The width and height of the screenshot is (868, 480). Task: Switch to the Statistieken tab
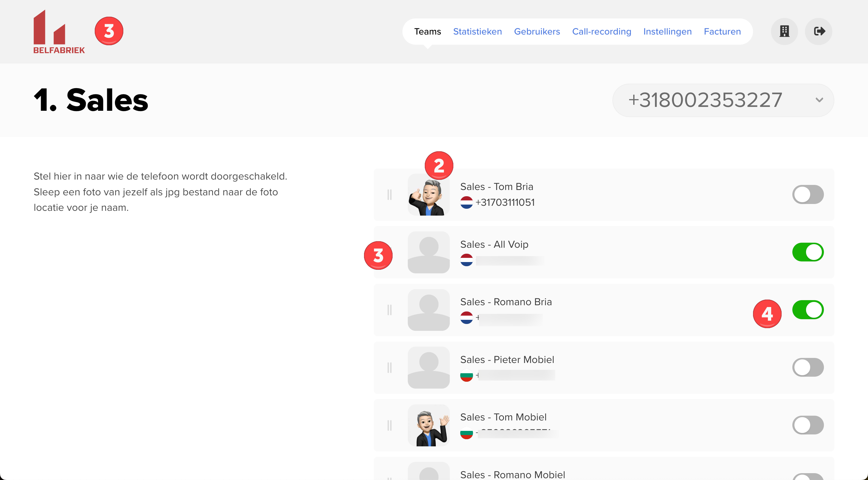point(477,31)
